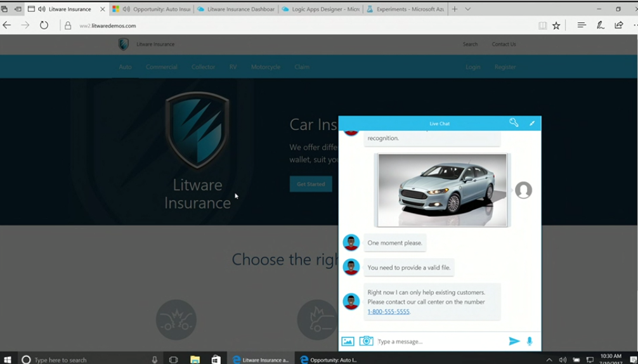The image size is (638, 364).
Task: Select the Claim navigation item
Action: point(302,67)
